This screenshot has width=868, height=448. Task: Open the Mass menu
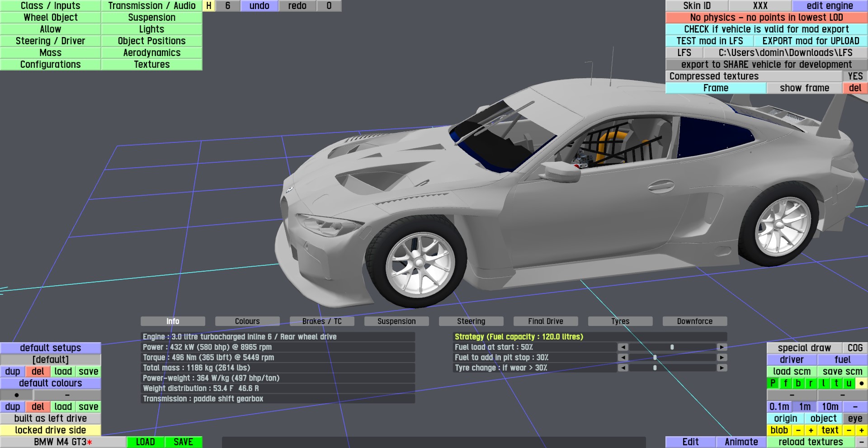[x=51, y=53]
